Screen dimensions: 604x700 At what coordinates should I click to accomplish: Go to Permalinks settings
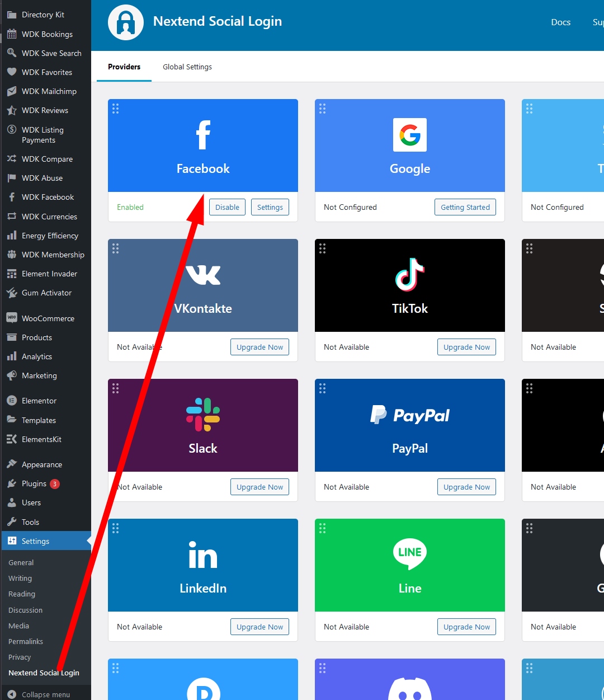pos(26,641)
